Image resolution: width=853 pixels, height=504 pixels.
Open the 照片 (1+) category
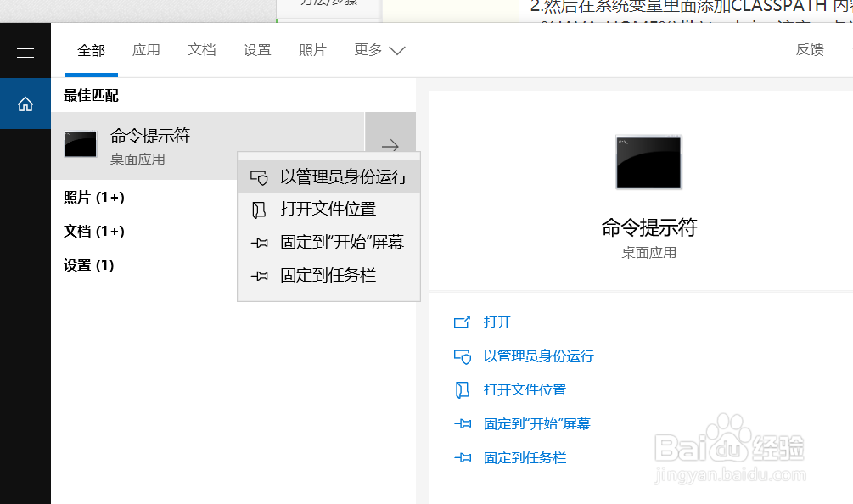pos(94,198)
